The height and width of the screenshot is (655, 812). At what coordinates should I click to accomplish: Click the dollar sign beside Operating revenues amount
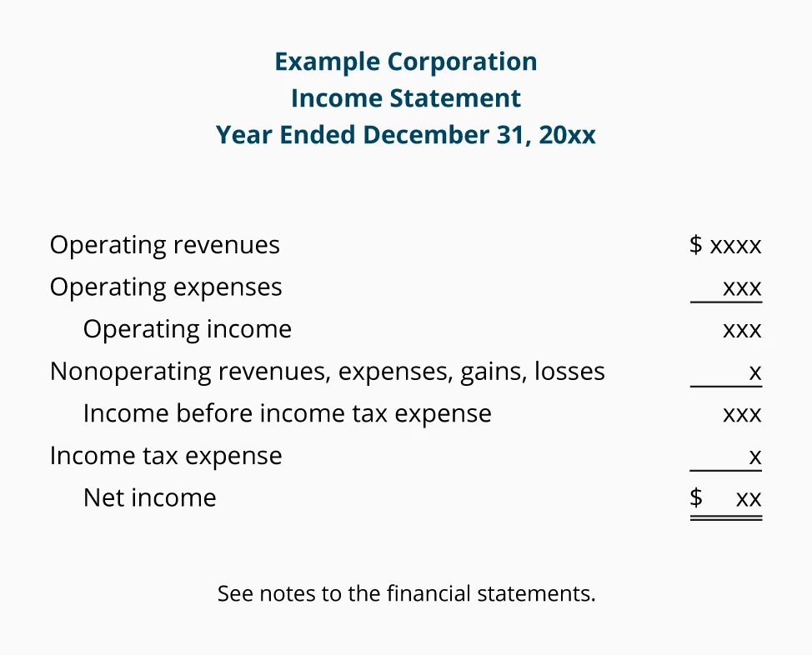pyautogui.click(x=696, y=245)
